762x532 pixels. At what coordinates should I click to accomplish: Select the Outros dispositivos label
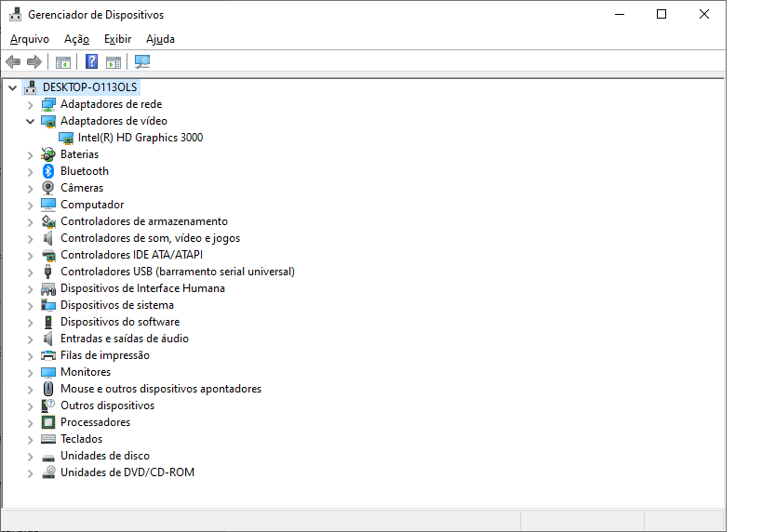(107, 406)
